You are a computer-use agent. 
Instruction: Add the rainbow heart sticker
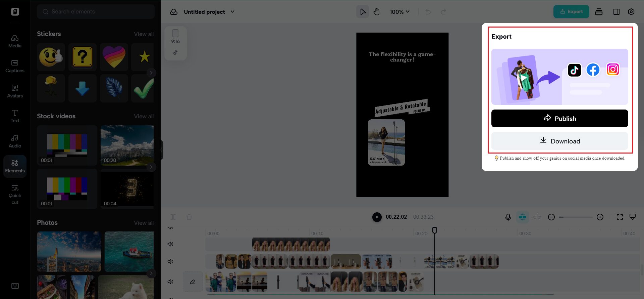click(114, 57)
